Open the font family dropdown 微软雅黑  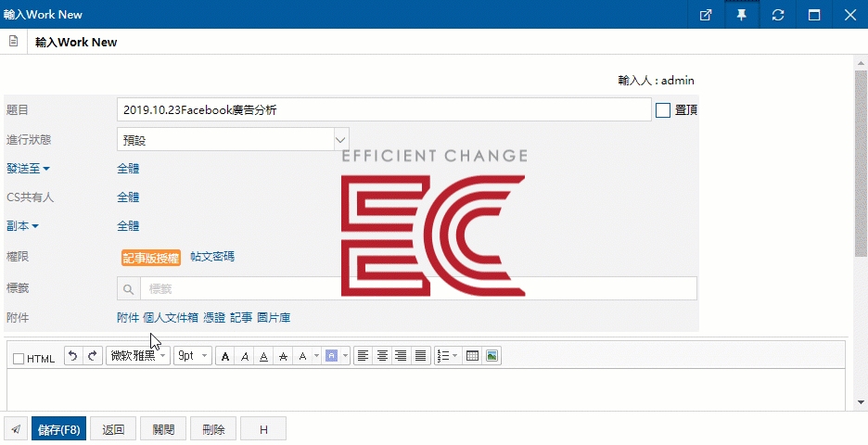[138, 356]
